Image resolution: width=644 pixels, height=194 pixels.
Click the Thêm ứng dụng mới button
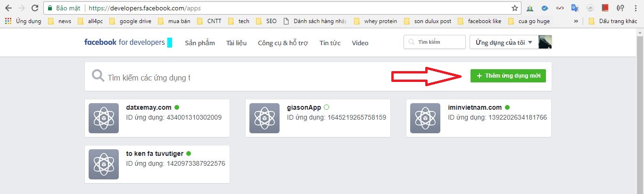(x=508, y=76)
